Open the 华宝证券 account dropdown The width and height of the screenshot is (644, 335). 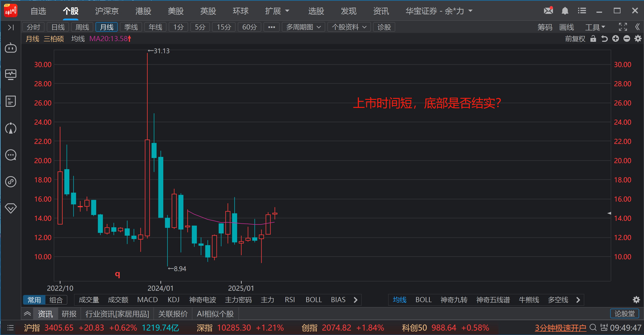tap(439, 11)
